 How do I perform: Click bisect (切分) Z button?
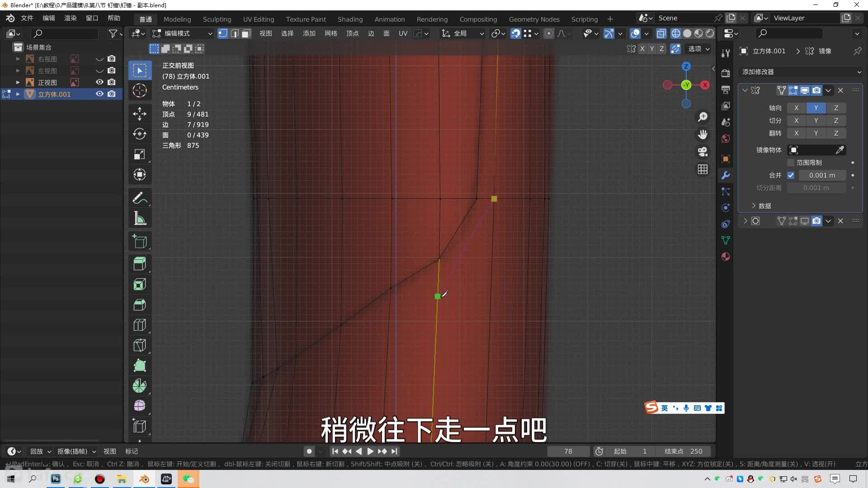[836, 121]
